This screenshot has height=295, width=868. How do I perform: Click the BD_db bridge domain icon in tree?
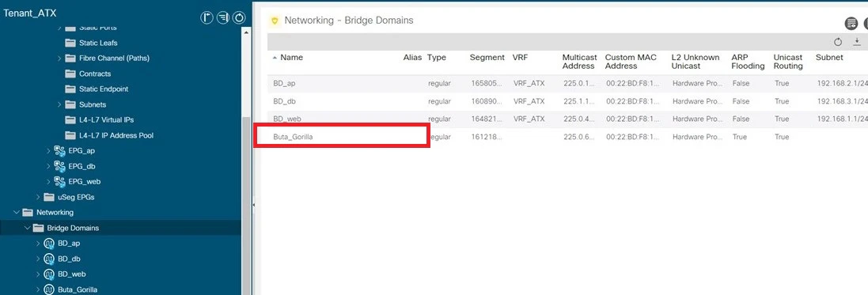[x=49, y=259]
